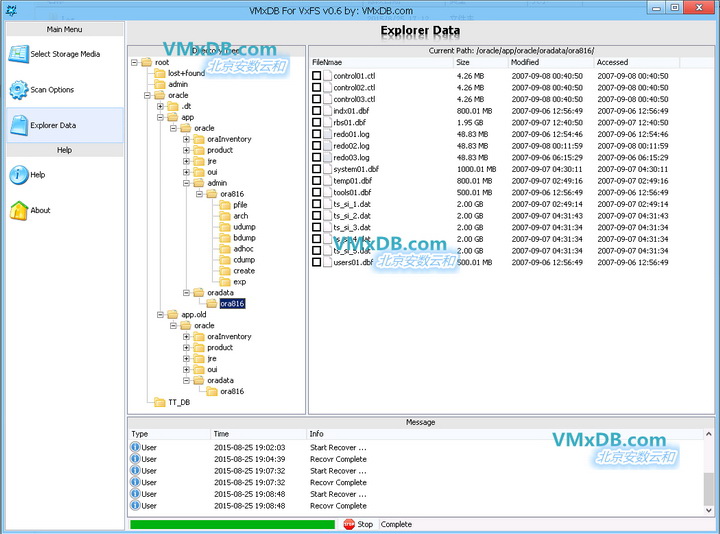Screen dimensions: 720x534
Task: Click the arch folder icon
Action: (225, 216)
